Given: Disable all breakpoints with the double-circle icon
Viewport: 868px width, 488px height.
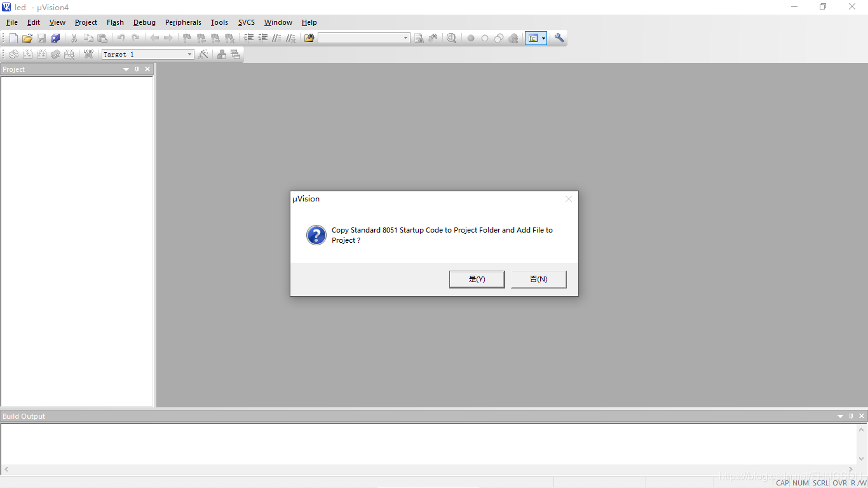Looking at the screenshot, I should [499, 38].
